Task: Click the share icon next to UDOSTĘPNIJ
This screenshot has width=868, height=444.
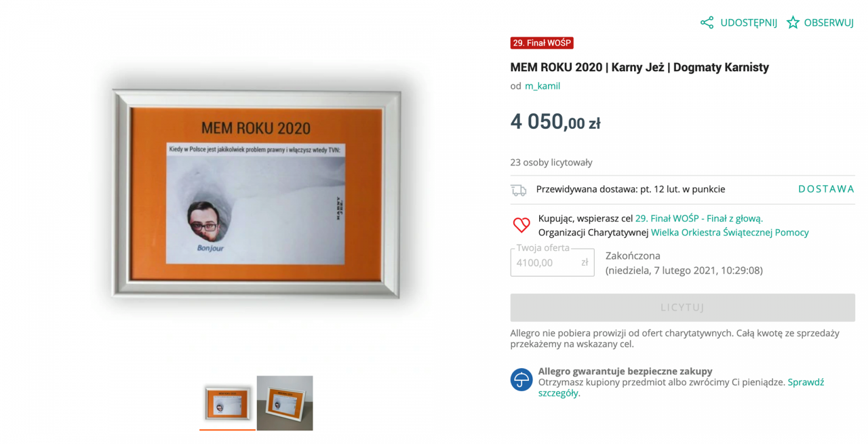Action: 707,22
